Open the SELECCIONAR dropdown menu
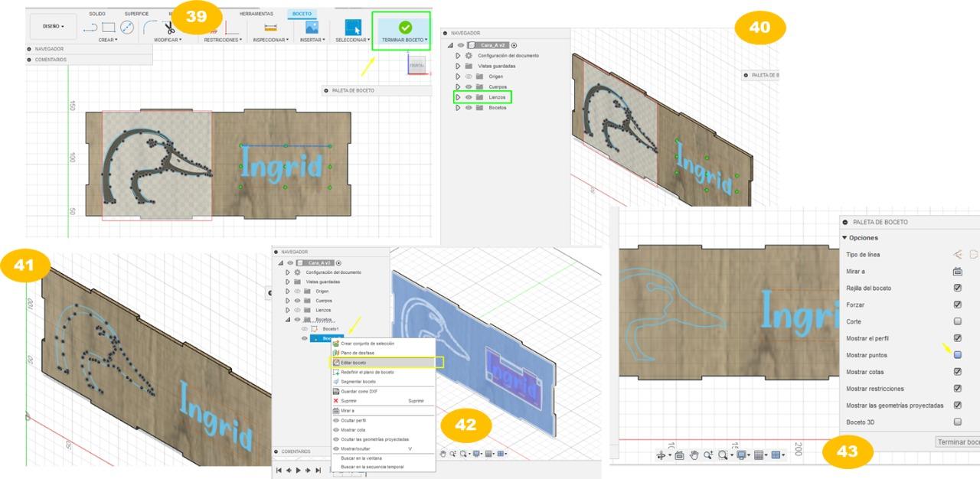 pyautogui.click(x=353, y=40)
